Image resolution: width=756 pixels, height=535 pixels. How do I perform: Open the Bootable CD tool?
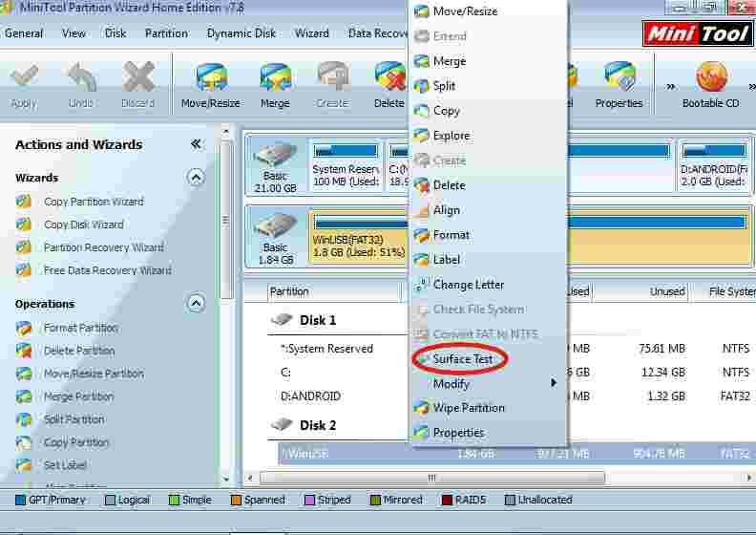point(711,86)
